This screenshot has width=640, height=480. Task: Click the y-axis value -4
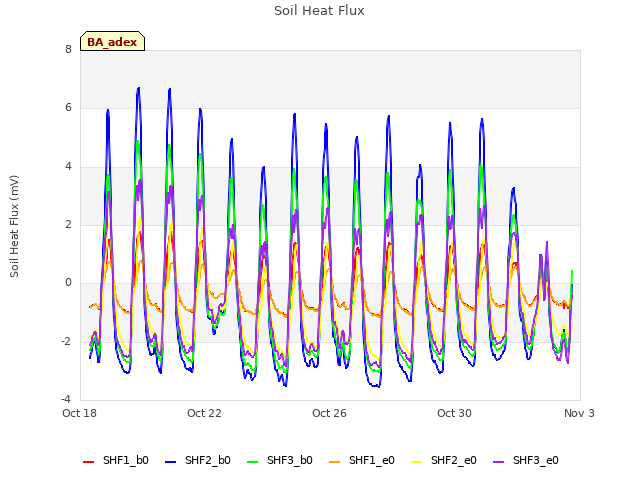66,399
